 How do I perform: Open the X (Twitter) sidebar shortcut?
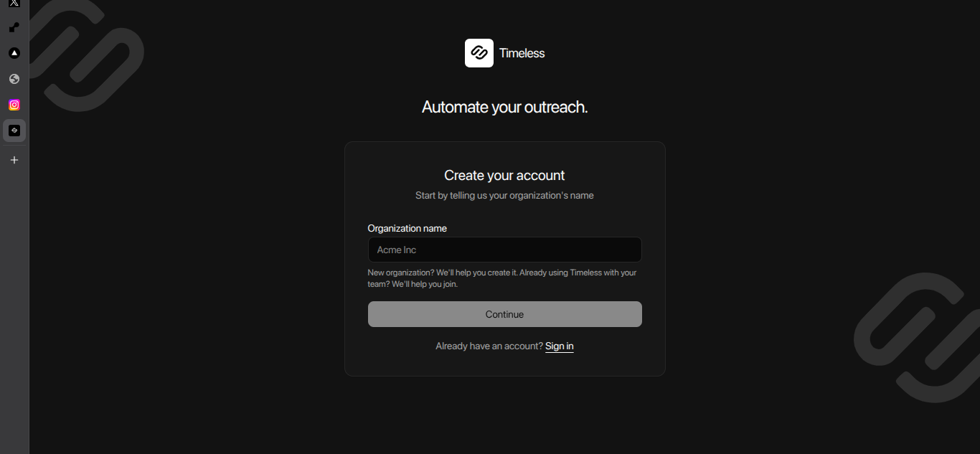(x=14, y=3)
